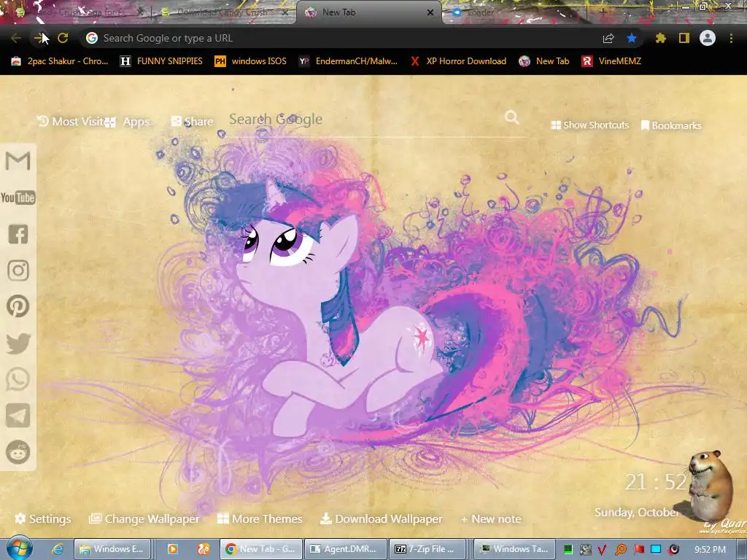
Task: Go back to the previous page
Action: click(16, 38)
